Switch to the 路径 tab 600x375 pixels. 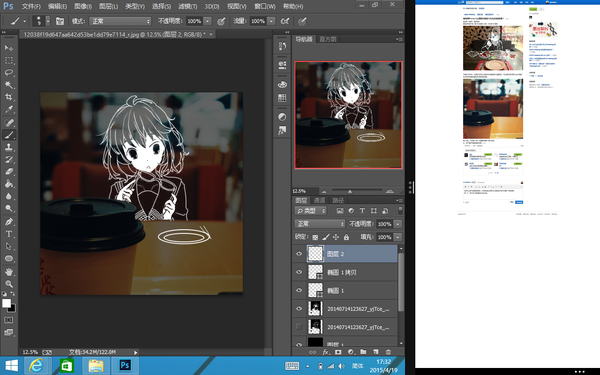point(338,200)
